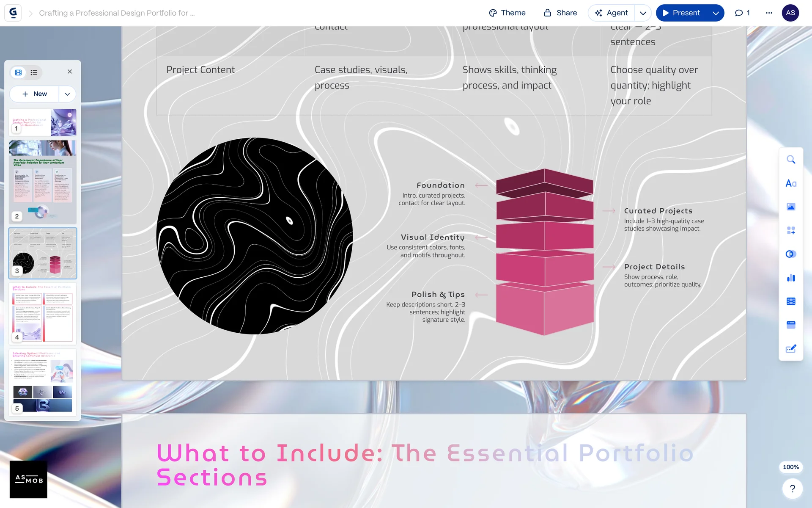Expand the Agent options dropdown
The width and height of the screenshot is (812, 508).
pos(643,13)
